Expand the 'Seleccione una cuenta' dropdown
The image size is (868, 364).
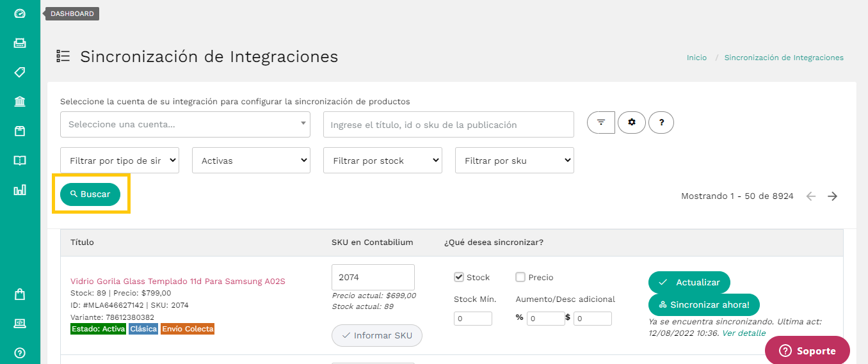pyautogui.click(x=185, y=124)
